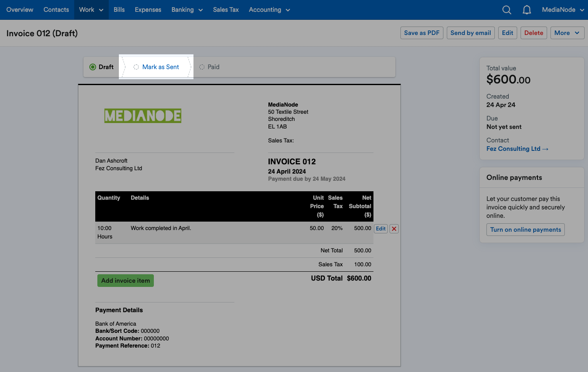Image resolution: width=588 pixels, height=372 pixels.
Task: Open the More actions dropdown
Action: coord(567,33)
